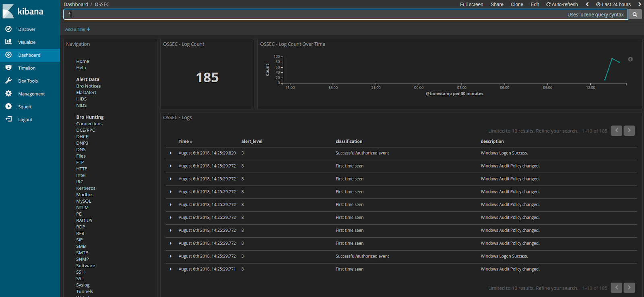644x297 pixels.
Task: Click the Logout exit icon
Action: [x=8, y=119]
